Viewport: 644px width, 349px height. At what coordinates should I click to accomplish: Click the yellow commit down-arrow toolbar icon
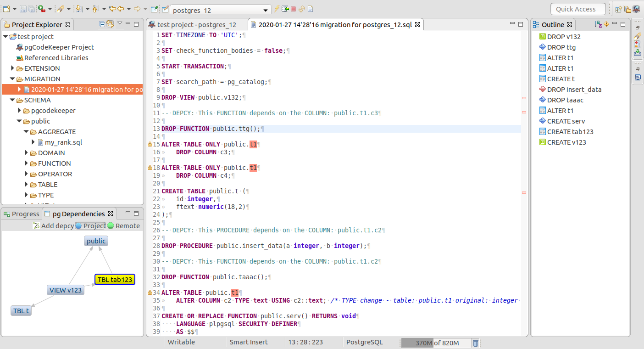[79, 8]
